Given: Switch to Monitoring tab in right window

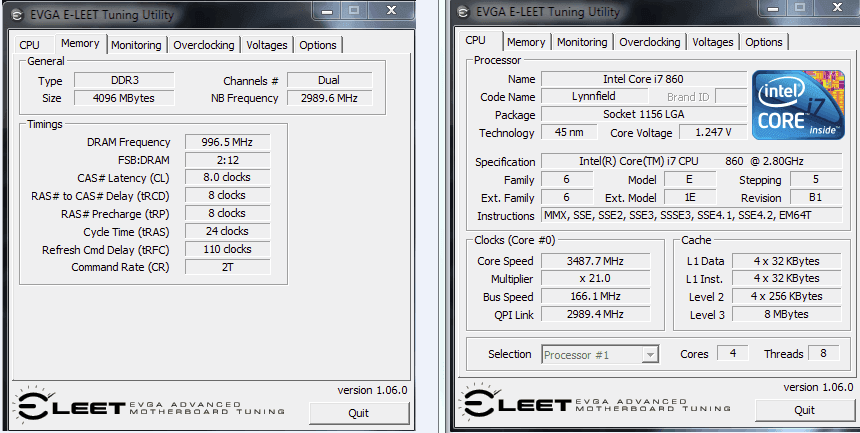Looking at the screenshot, I should pyautogui.click(x=582, y=42).
